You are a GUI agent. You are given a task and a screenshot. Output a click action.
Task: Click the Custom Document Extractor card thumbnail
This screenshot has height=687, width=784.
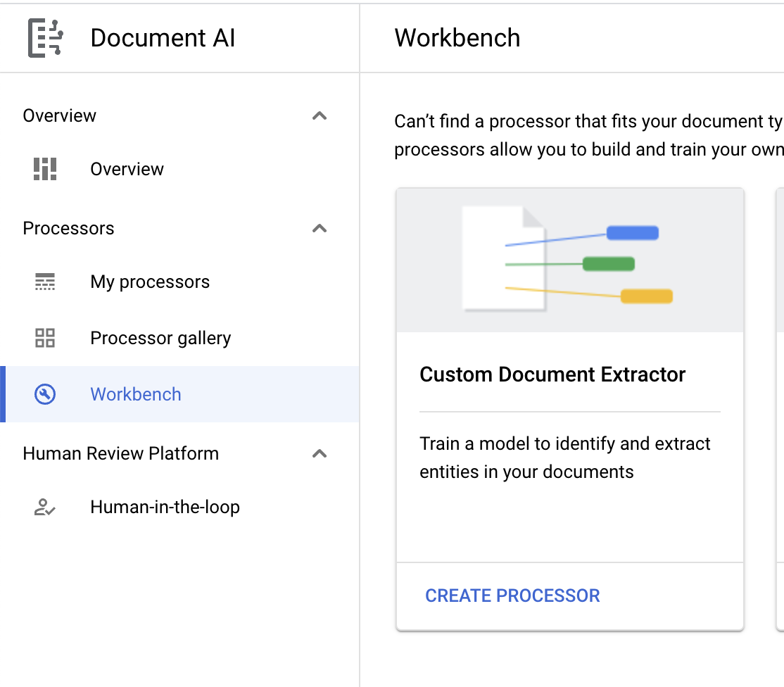(569, 259)
